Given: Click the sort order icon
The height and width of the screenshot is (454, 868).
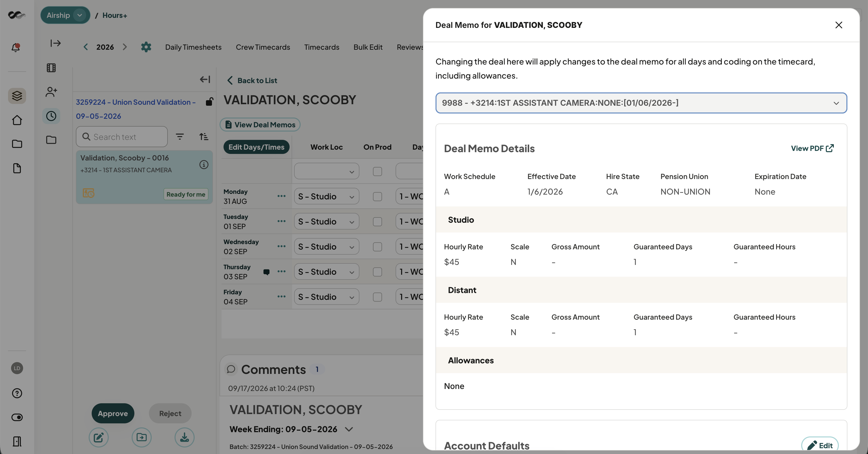Looking at the screenshot, I should click(x=203, y=136).
